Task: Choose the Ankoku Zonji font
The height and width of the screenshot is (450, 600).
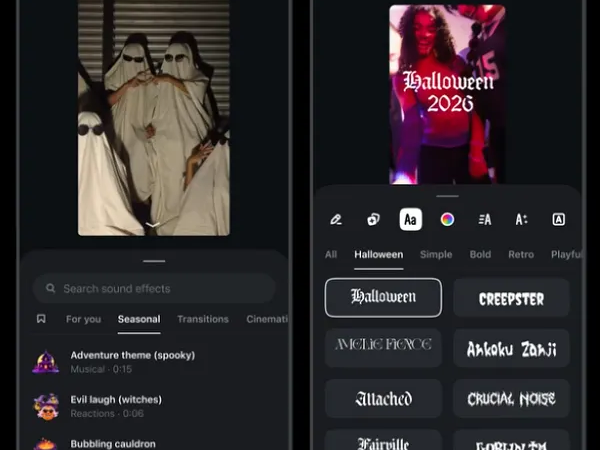Action: click(511, 348)
